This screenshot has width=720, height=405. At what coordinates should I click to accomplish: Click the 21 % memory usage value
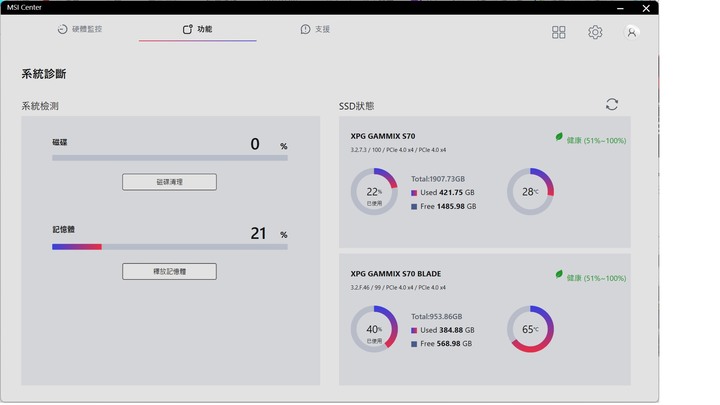(x=269, y=233)
